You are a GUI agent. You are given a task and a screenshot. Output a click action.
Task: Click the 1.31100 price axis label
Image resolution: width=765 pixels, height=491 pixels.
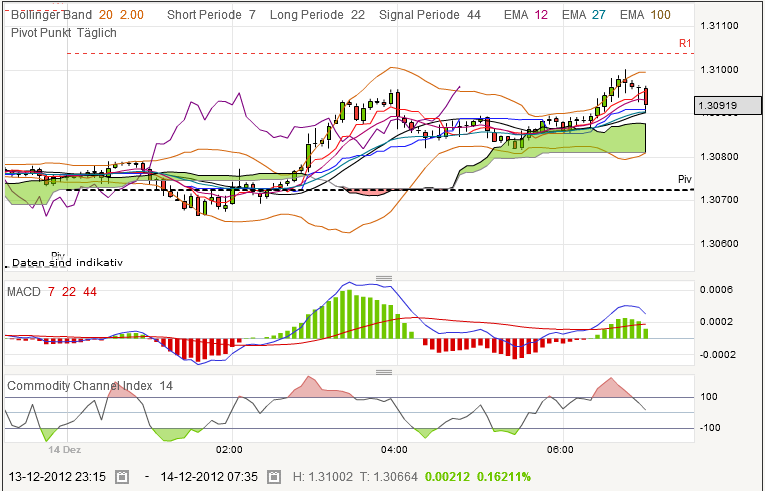[719, 26]
